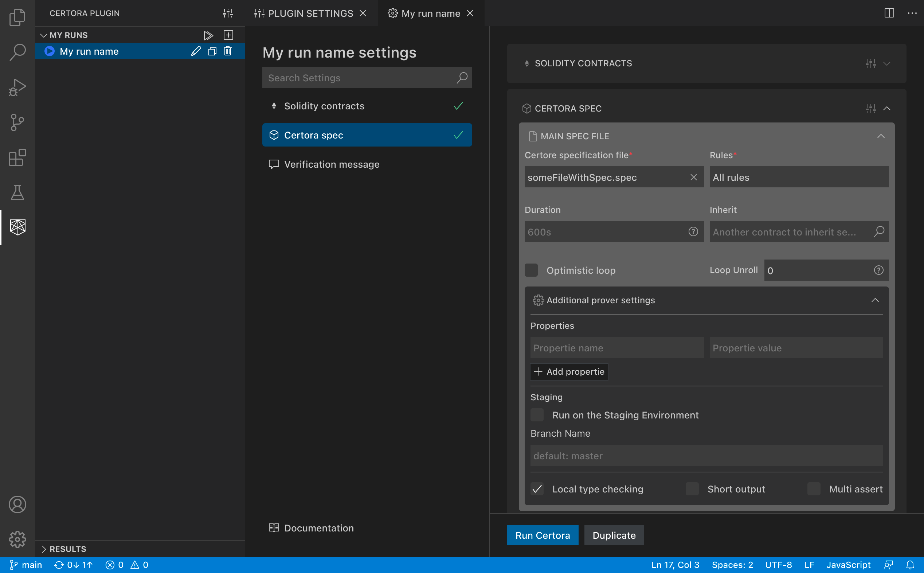Open the Accounts menu icon
This screenshot has height=573, width=924.
[x=17, y=504]
